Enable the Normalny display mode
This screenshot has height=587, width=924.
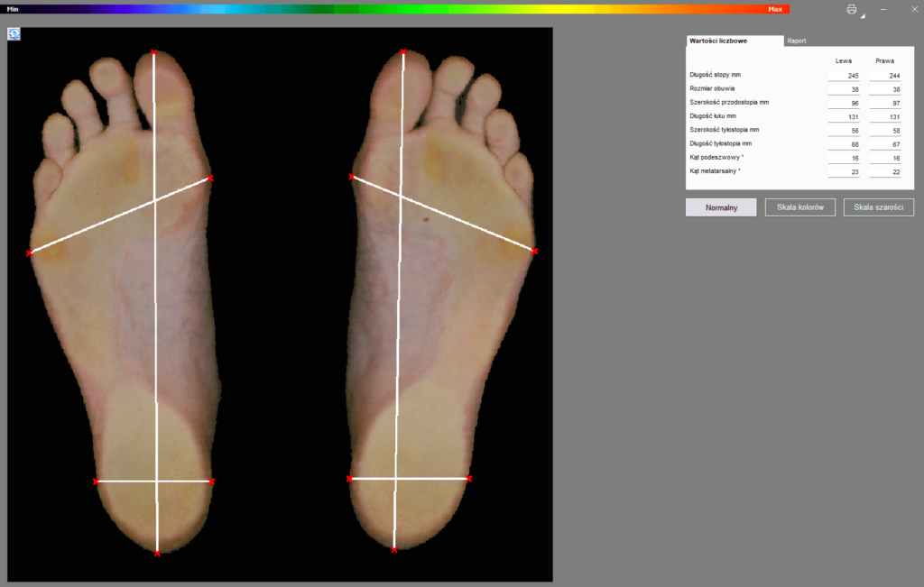click(721, 207)
